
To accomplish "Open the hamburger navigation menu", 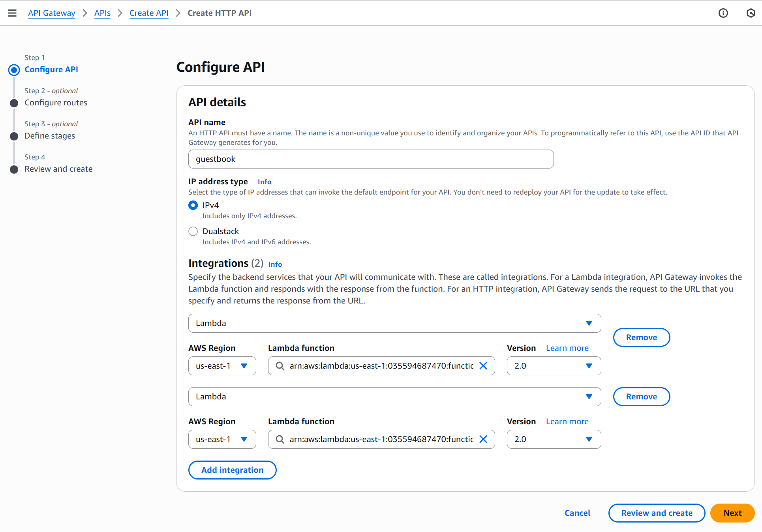I will tap(12, 13).
